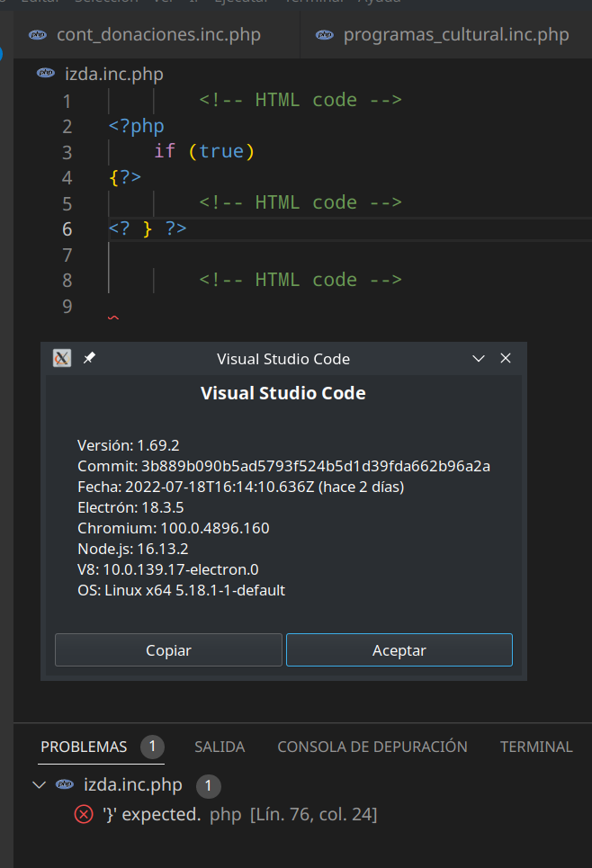Image resolution: width=592 pixels, height=868 pixels.
Task: Click the problems count badge on PROBLEMAS tab
Action: coord(152,747)
